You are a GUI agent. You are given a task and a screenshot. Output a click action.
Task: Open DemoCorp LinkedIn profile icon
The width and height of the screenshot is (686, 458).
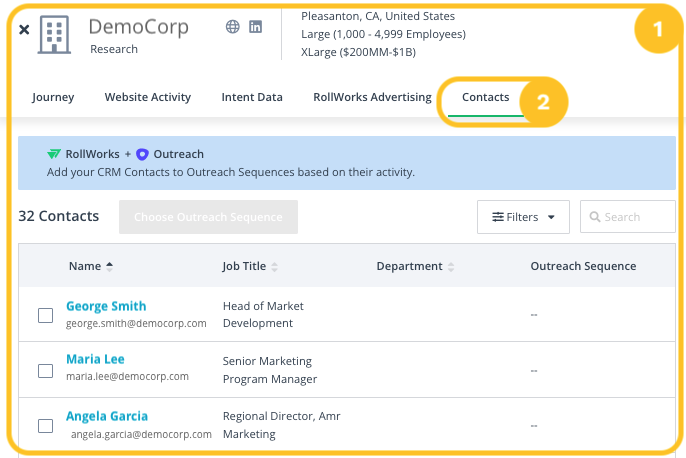tap(256, 27)
